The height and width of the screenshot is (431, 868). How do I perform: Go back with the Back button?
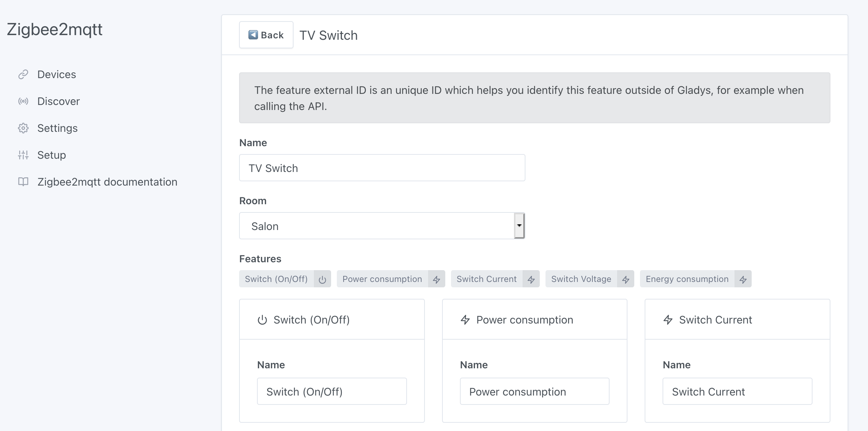tap(266, 35)
